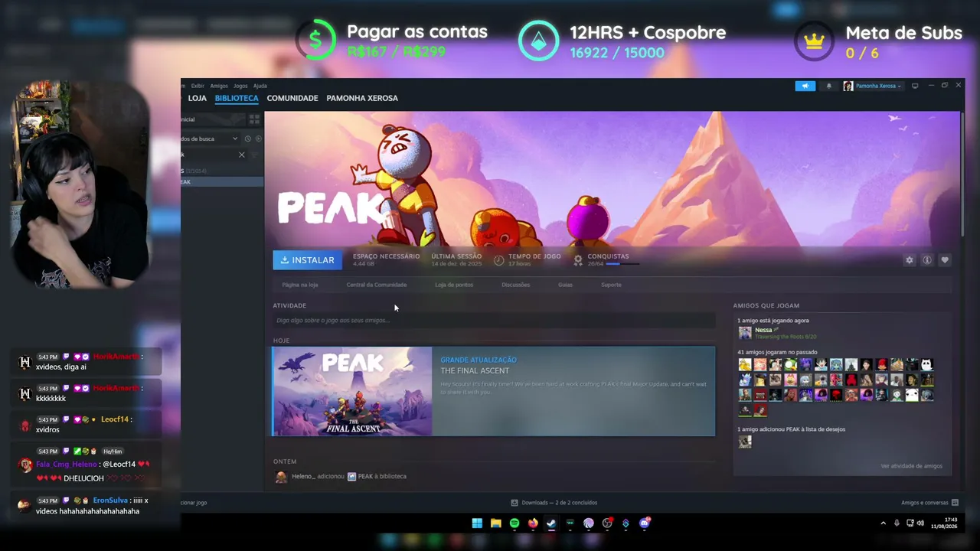The width and height of the screenshot is (980, 551).
Task: Open the Amigos menu
Action: pyautogui.click(x=219, y=86)
